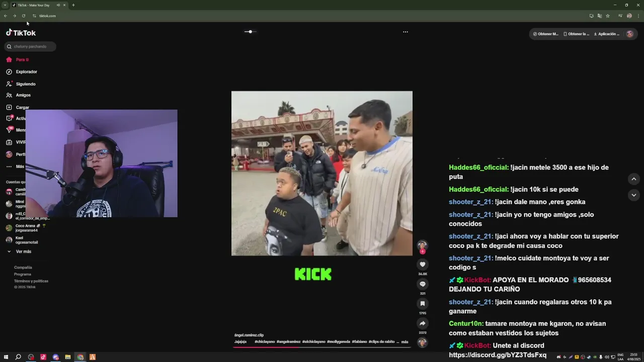Open Chrome profile avatar
Image resolution: width=644 pixels, height=362 pixels.
tap(629, 16)
